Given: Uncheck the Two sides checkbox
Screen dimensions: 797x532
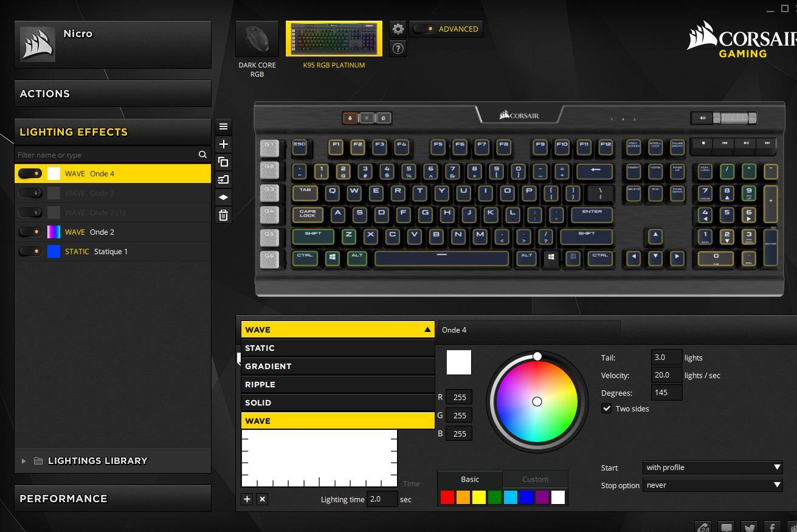Looking at the screenshot, I should pyautogui.click(x=607, y=409).
